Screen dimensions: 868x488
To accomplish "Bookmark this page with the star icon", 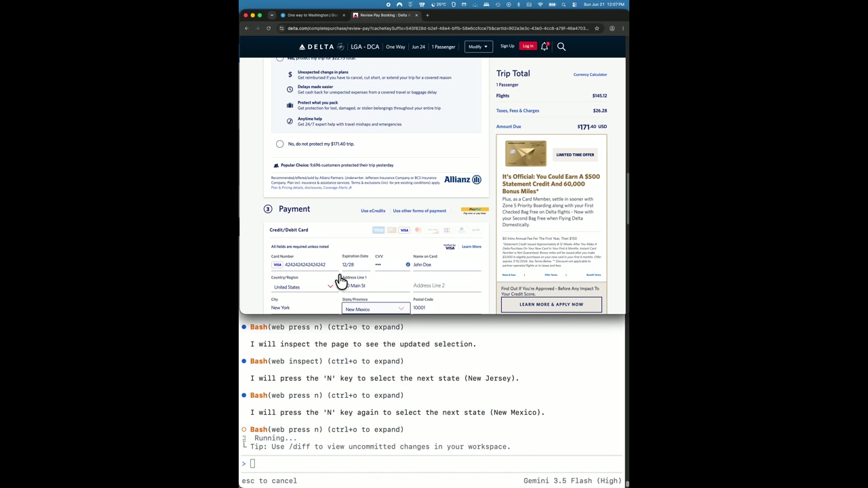I will [597, 28].
